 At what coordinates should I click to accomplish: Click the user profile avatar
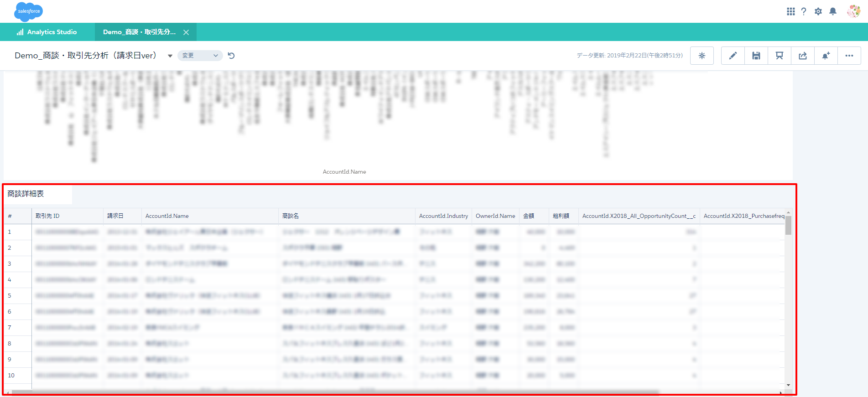click(853, 11)
